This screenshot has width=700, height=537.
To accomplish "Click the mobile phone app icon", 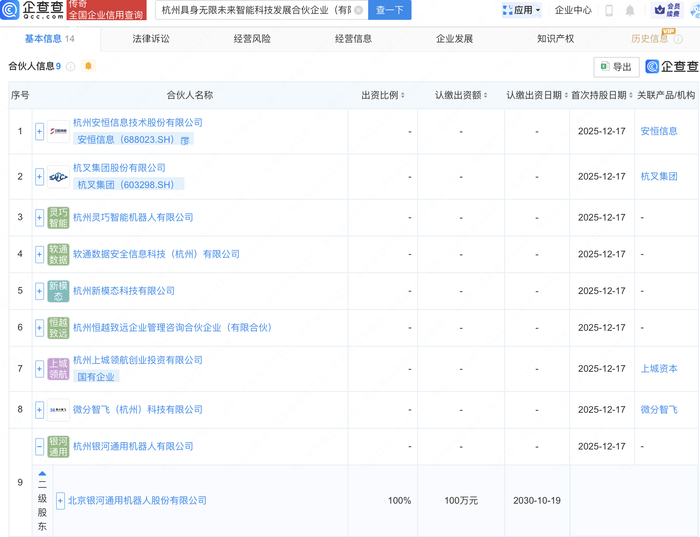I will point(609,10).
